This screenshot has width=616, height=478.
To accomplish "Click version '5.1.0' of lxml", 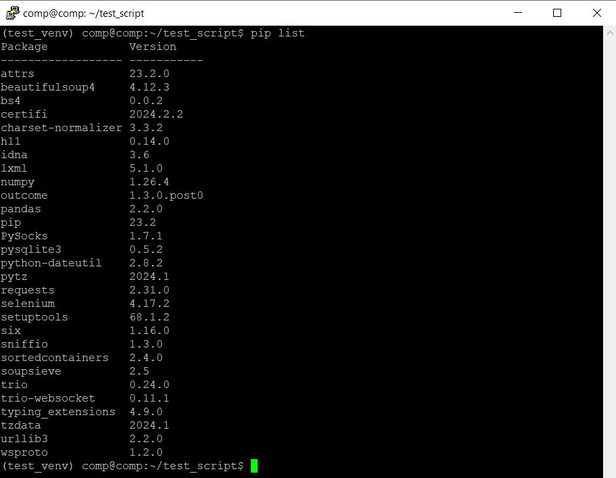I will coord(146,168).
